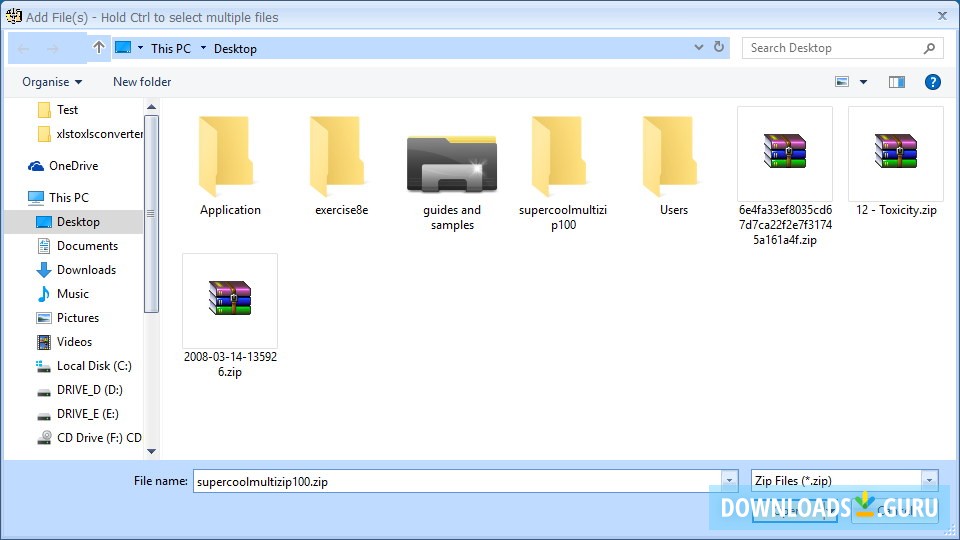Expand the address bar history dropdown

pos(699,47)
